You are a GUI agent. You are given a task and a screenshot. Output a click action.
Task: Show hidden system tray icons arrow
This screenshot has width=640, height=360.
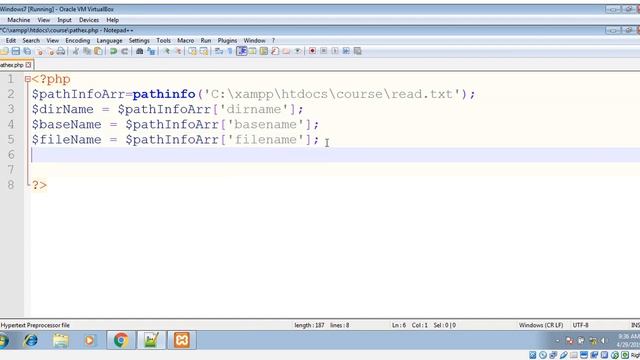point(558,340)
